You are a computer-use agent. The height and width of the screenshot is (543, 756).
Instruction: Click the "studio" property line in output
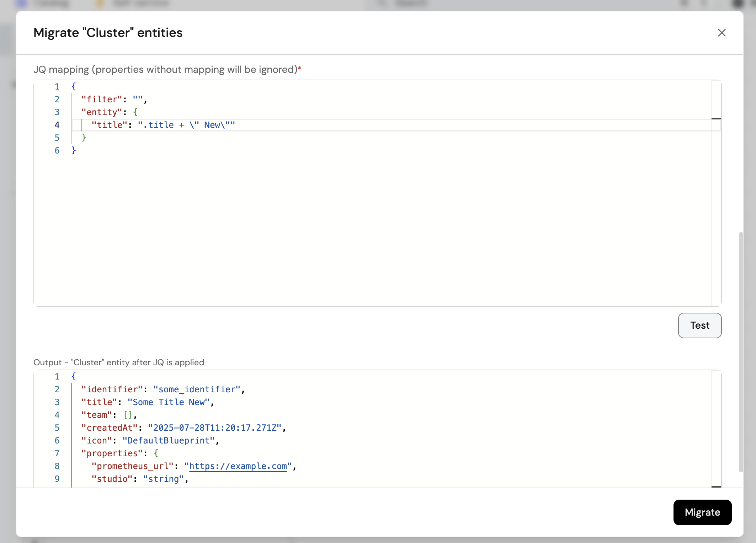[139, 479]
